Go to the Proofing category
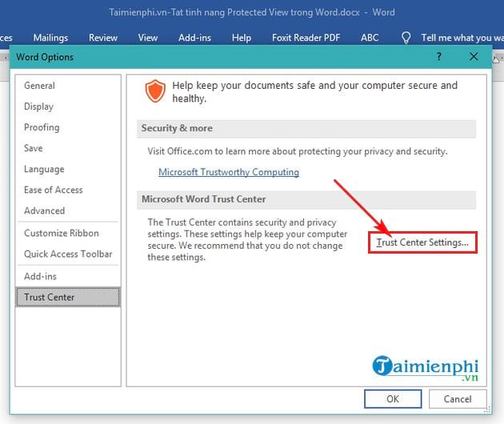The height and width of the screenshot is (424, 504). pyautogui.click(x=42, y=127)
